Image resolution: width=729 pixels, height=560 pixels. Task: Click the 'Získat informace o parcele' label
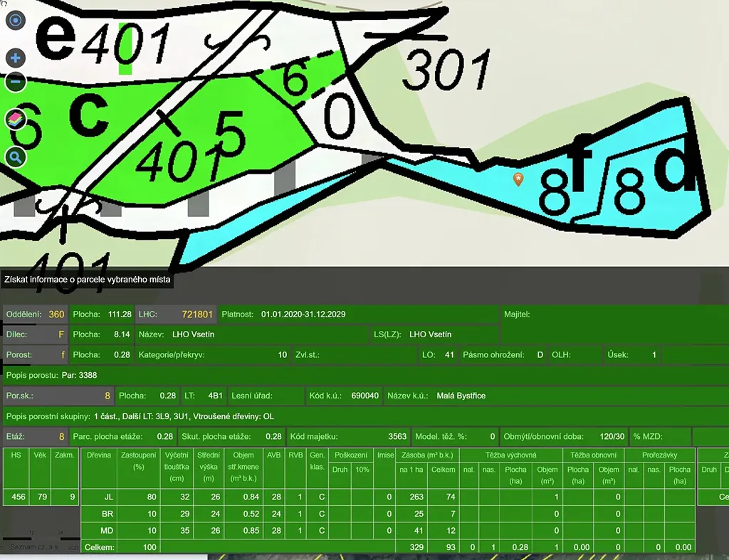[87, 280]
